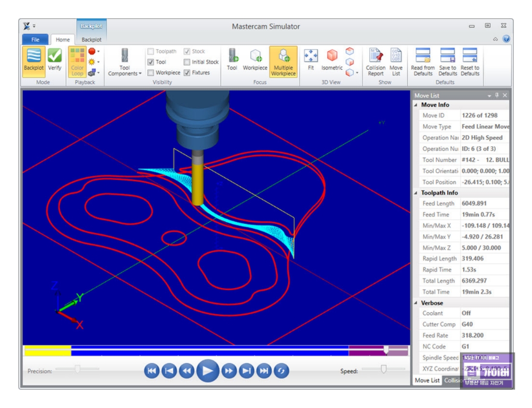Click the timeline progress handle
The width and height of the screenshot is (532, 408).
[x=386, y=350]
